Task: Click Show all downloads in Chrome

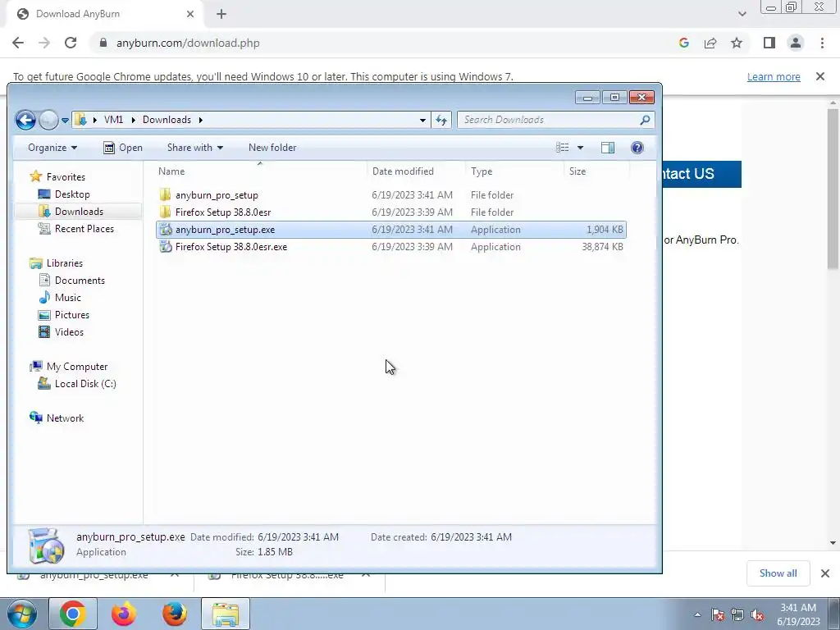Action: pyautogui.click(x=778, y=573)
